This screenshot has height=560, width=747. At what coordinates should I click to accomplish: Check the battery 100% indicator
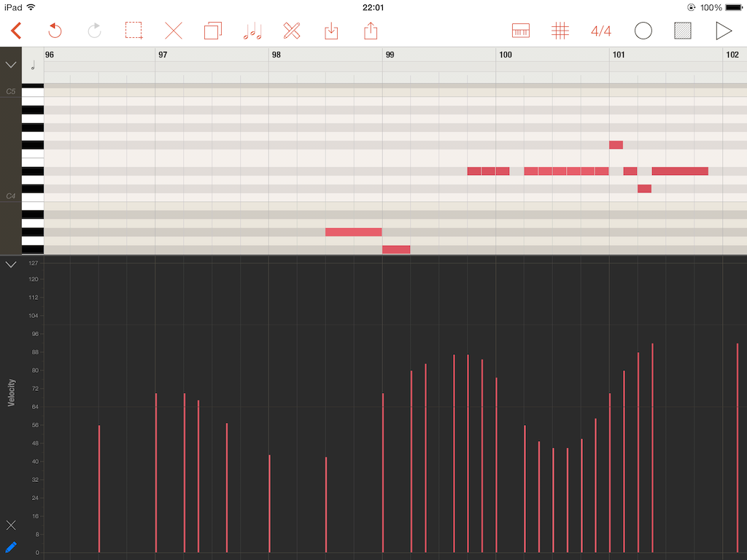(x=721, y=7)
